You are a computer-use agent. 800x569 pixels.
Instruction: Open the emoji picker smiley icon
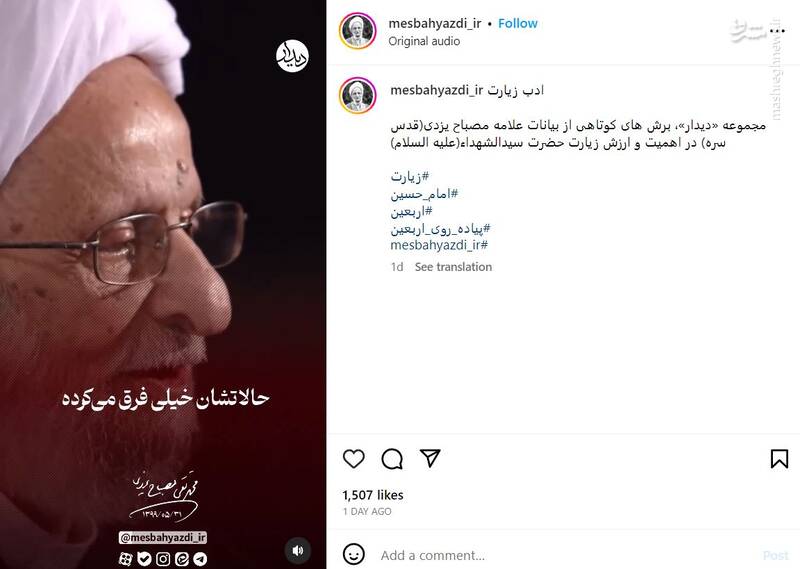[x=354, y=554]
